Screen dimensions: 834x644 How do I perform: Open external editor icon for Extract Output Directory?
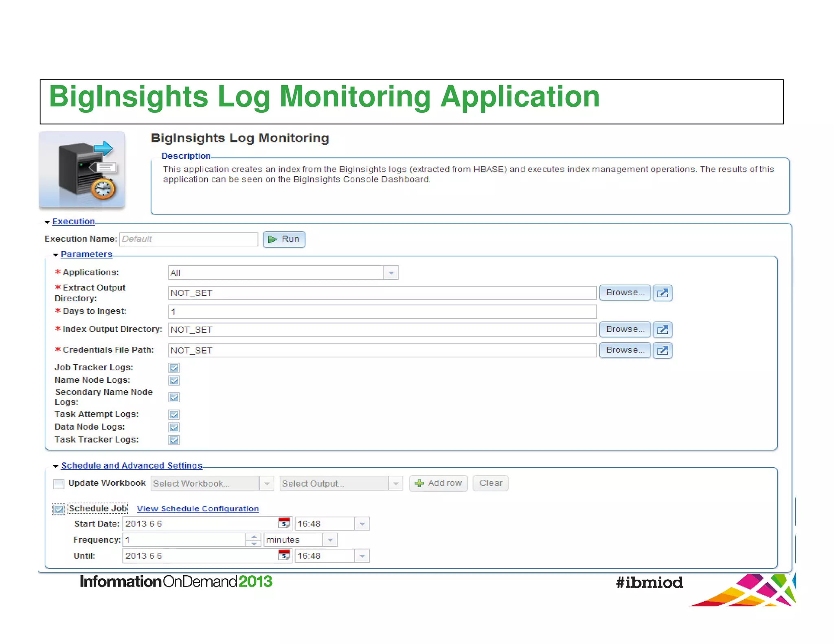click(662, 293)
